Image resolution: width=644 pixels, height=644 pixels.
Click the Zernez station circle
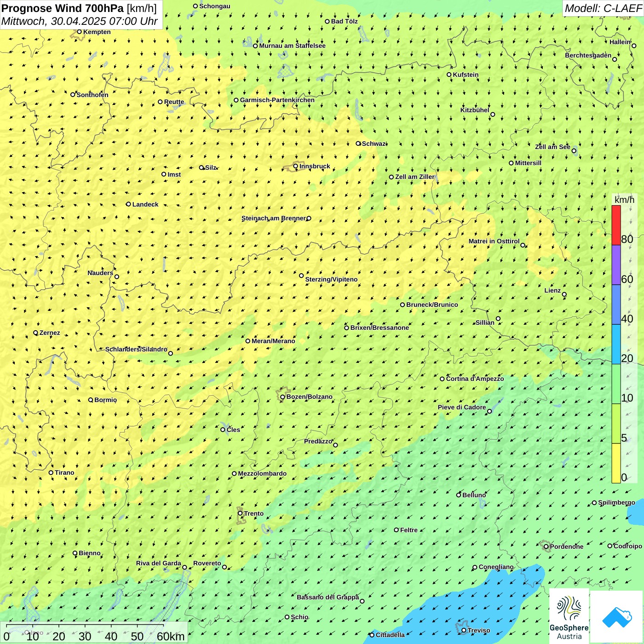[36, 333]
